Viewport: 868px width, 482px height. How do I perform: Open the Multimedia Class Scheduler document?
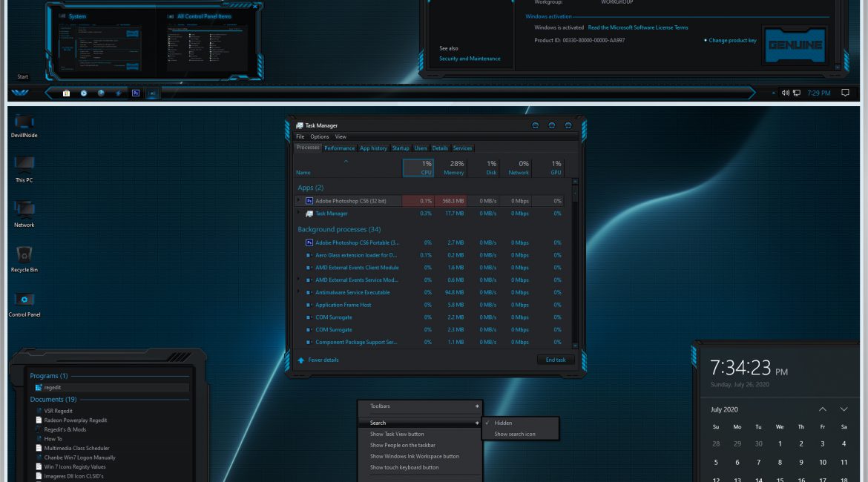coord(76,448)
